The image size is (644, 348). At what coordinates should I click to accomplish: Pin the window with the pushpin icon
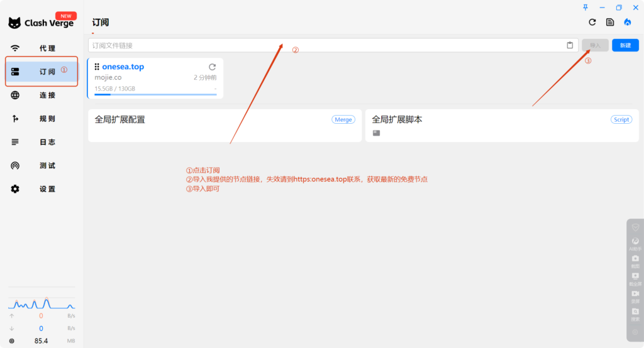click(x=586, y=8)
